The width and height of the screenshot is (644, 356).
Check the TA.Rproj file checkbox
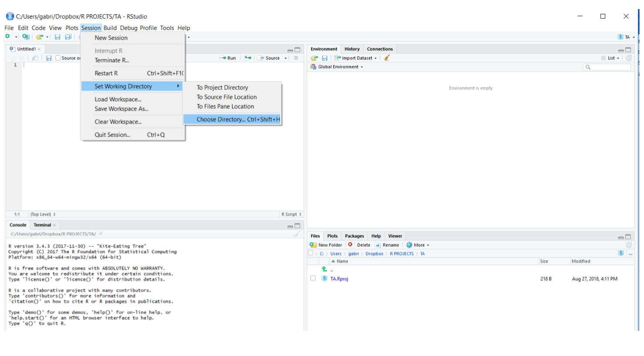(x=313, y=278)
